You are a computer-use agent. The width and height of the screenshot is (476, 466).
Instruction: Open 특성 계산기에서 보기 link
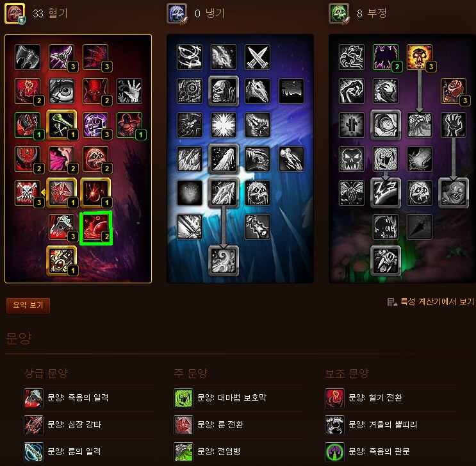point(437,301)
